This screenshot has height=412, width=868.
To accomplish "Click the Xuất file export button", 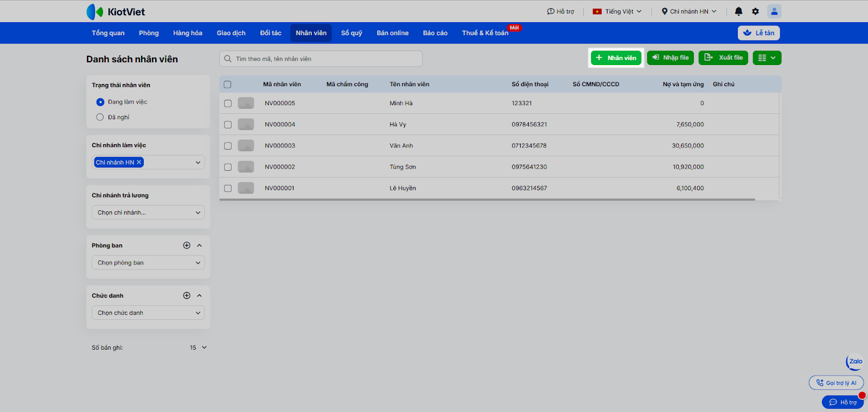I will coord(723,58).
